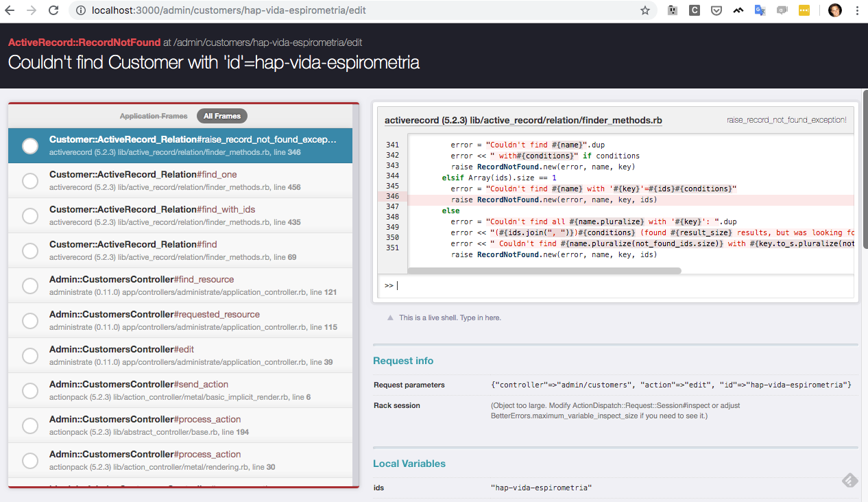Image resolution: width=868 pixels, height=502 pixels.
Task: Click 'This is a live shell' hint
Action: [x=450, y=318]
